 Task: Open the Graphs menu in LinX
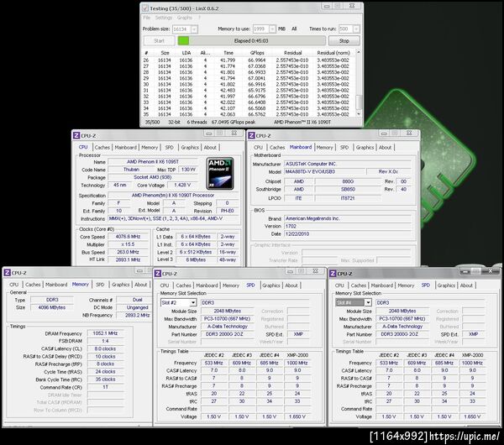[x=185, y=18]
